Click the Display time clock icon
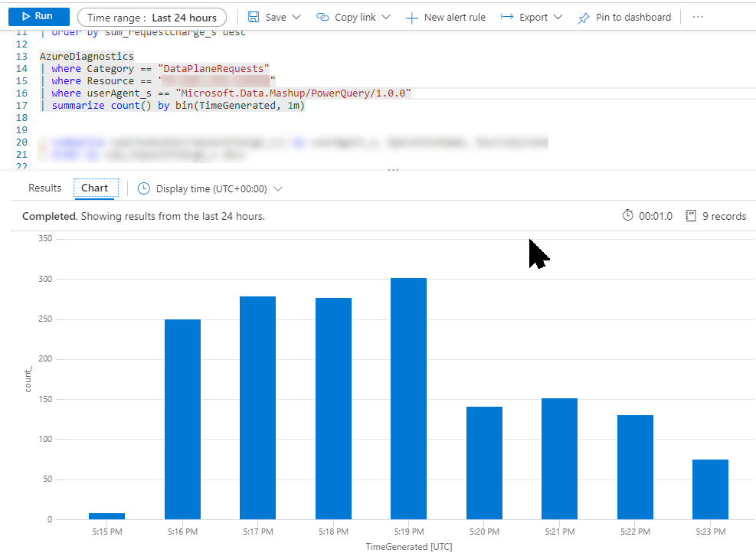This screenshot has width=756, height=553. coord(143,188)
